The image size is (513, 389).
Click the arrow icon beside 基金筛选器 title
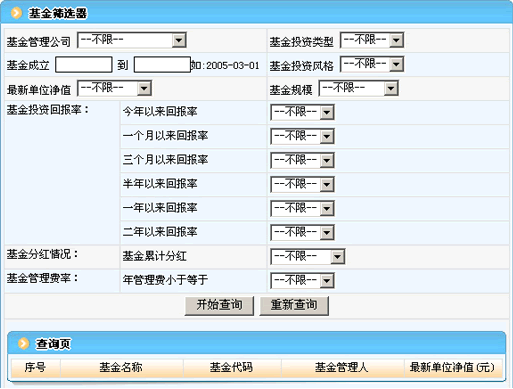pyautogui.click(x=16, y=13)
